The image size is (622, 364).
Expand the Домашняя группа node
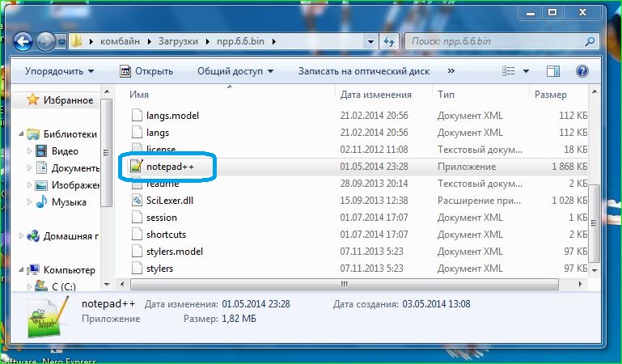tap(21, 236)
